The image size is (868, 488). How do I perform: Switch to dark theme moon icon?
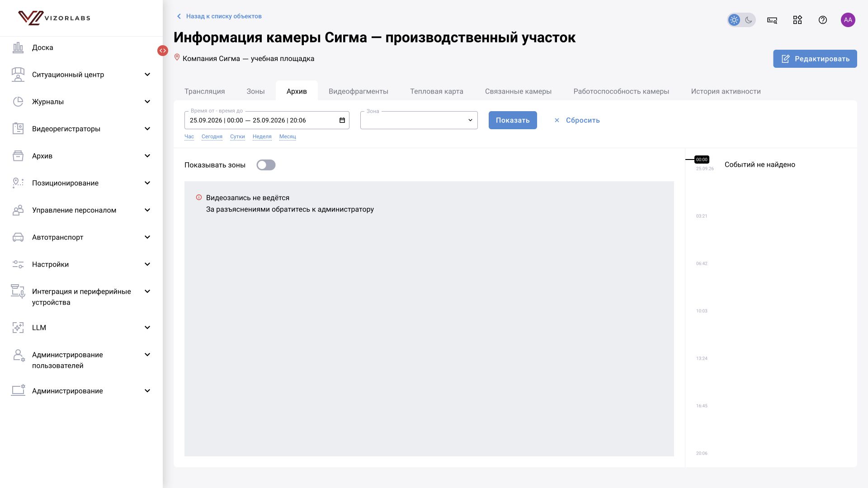pos(749,20)
